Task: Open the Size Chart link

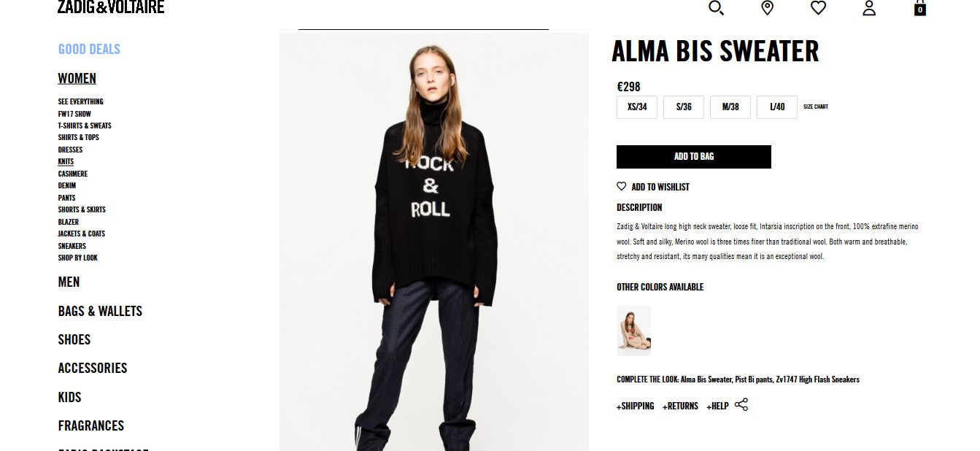Action: coord(816,107)
